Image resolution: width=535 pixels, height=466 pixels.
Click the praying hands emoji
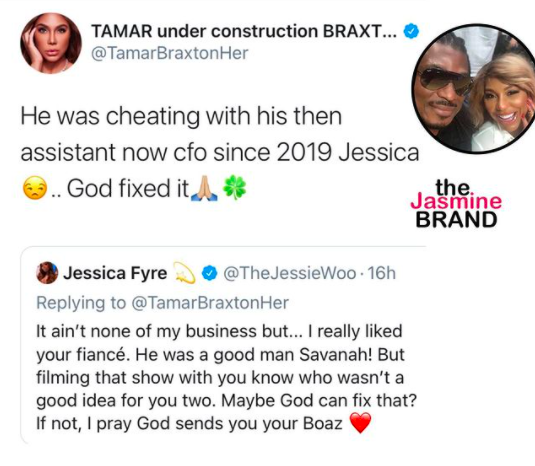tap(204, 188)
